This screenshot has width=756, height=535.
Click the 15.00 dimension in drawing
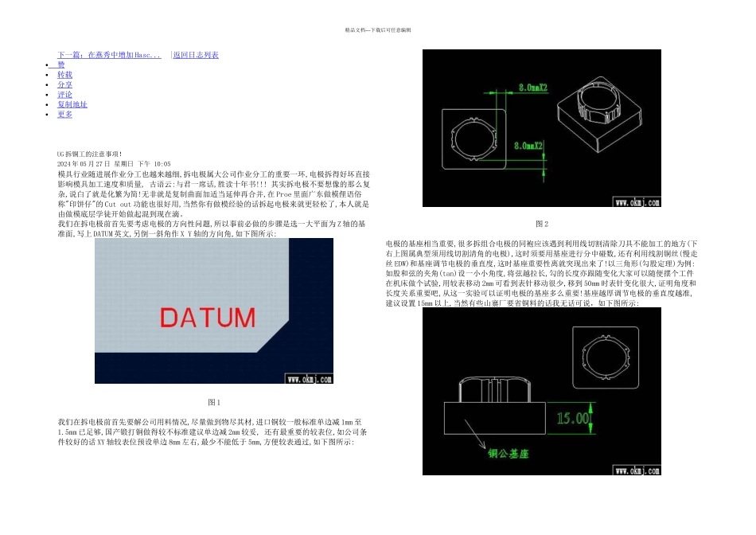(x=573, y=418)
